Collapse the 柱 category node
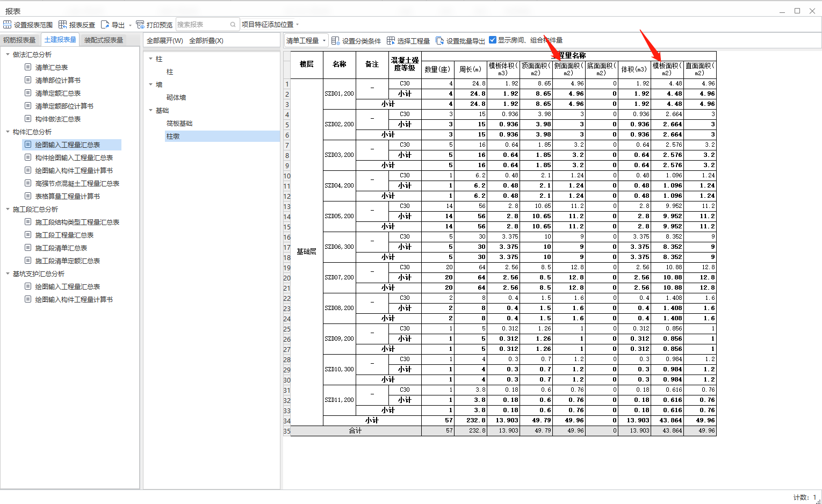 [x=150, y=59]
